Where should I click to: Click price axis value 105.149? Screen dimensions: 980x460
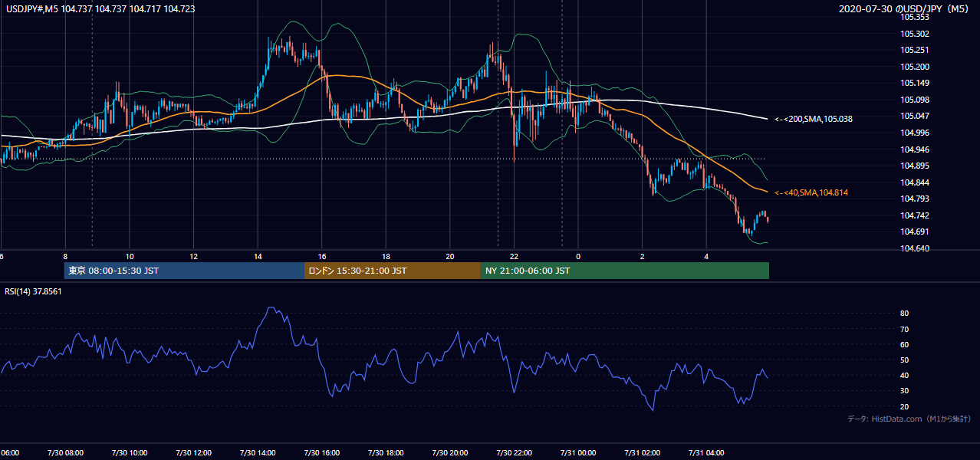pyautogui.click(x=916, y=83)
